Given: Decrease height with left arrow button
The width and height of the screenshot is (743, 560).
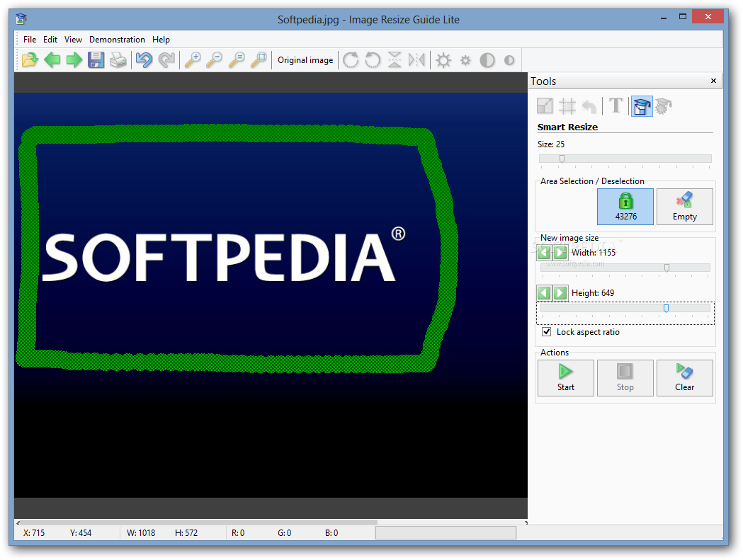Looking at the screenshot, I should click(x=544, y=293).
